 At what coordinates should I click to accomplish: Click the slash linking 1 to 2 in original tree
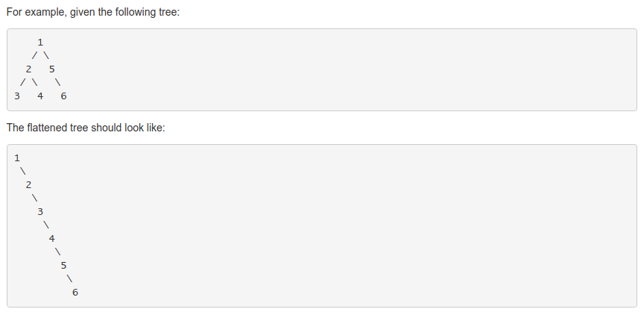(x=34, y=55)
